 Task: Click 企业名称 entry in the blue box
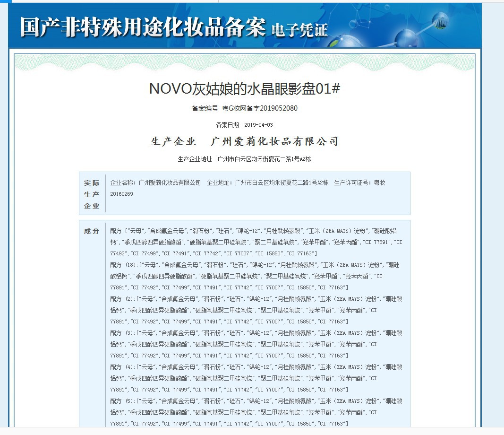(155, 183)
